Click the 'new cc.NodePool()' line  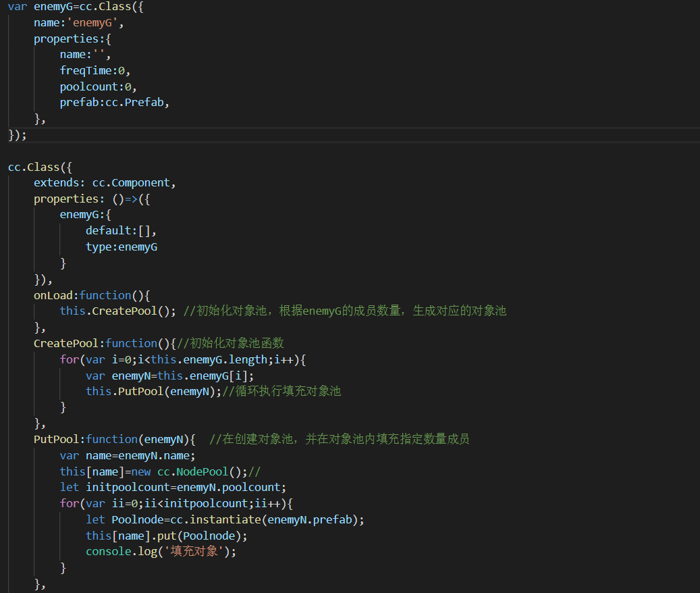pos(160,471)
